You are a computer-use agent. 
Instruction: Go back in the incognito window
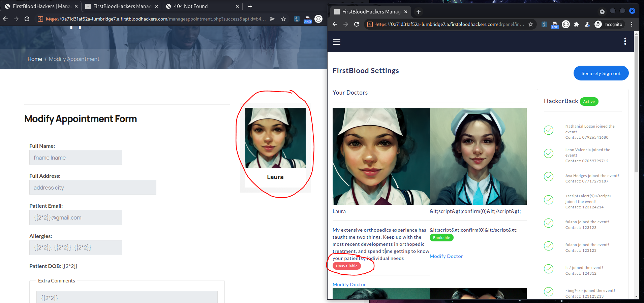335,24
